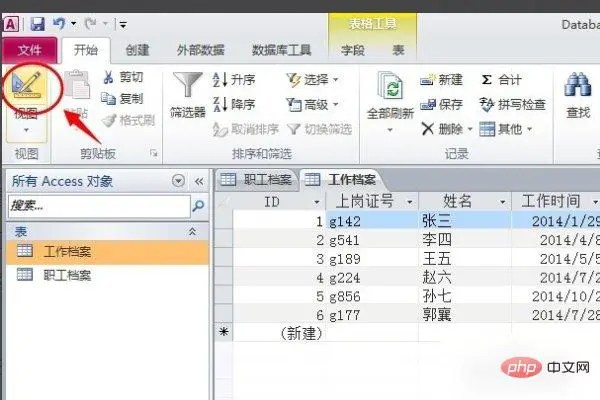Screen dimensions: 600x400
Task: Click the navigation pane search field
Action: 98,205
